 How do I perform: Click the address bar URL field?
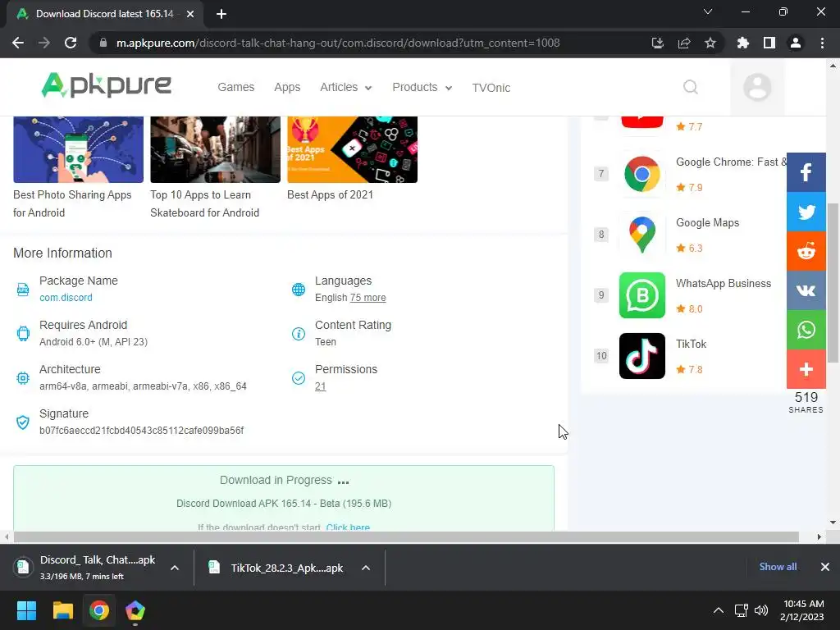(x=337, y=43)
